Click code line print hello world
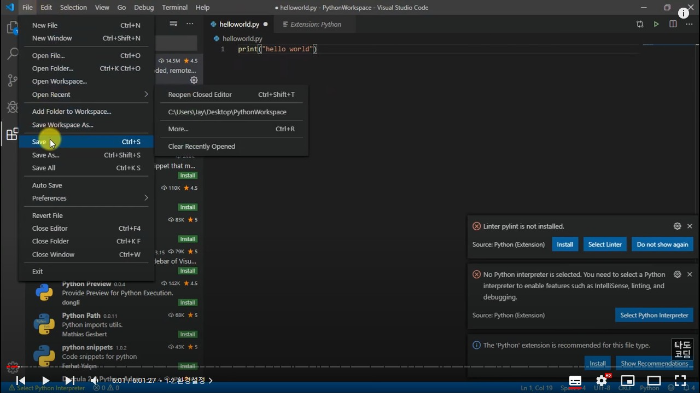 (277, 49)
